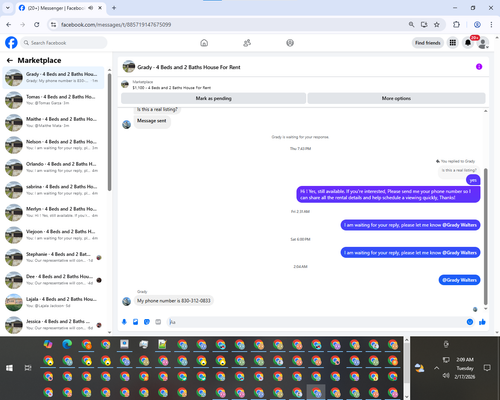Open the Facebook menu grid icon
The width and height of the screenshot is (500, 400).
[453, 43]
